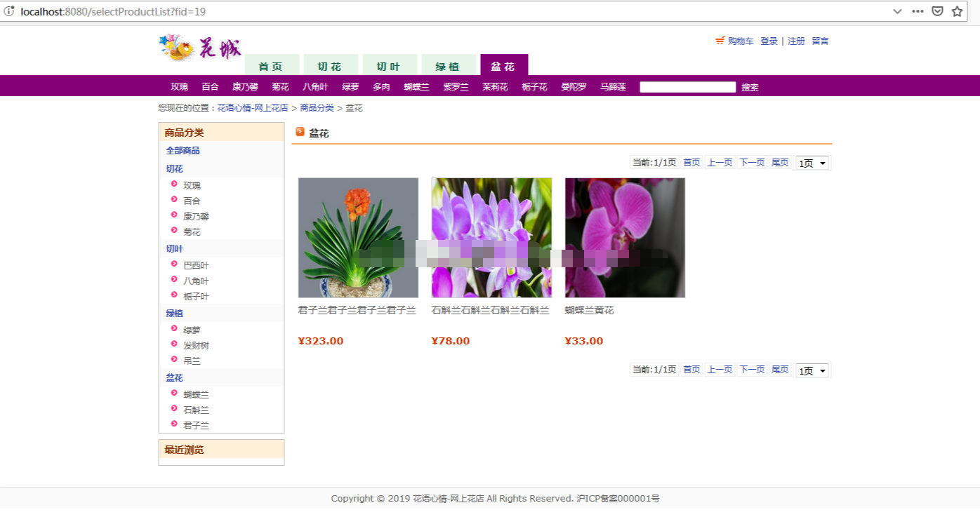Viewport: 980px width, 517px height.
Task: Open the 君子兰 clivia product image
Action: (x=358, y=238)
